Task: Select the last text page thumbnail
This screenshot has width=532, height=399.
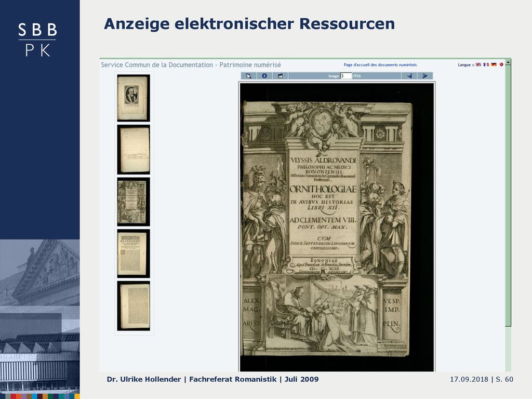Action: point(134,305)
